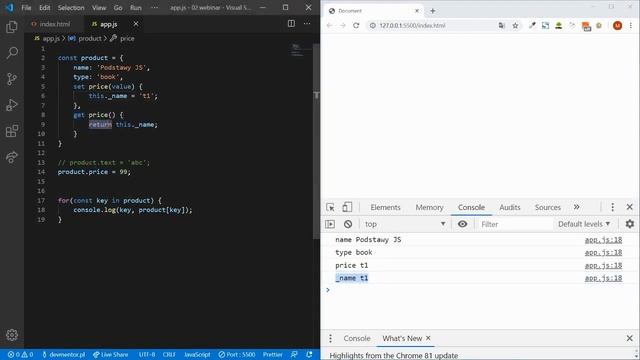Viewport: 640px width, 360px height.
Task: Open the Run and Debug view
Action: [12, 105]
